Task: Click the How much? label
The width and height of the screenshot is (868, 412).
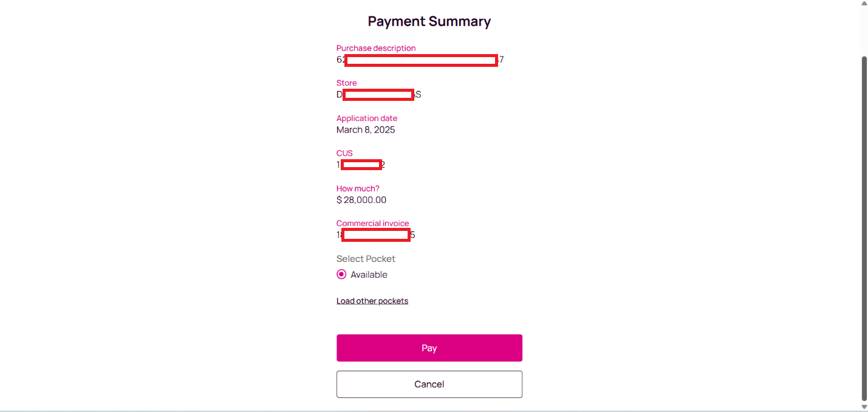Action: tap(358, 188)
